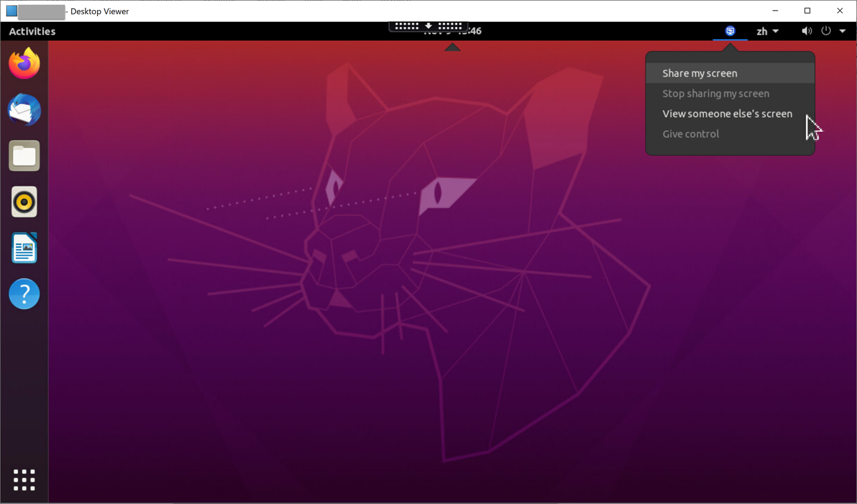Click "Stop sharing my screen" entry

pos(716,93)
